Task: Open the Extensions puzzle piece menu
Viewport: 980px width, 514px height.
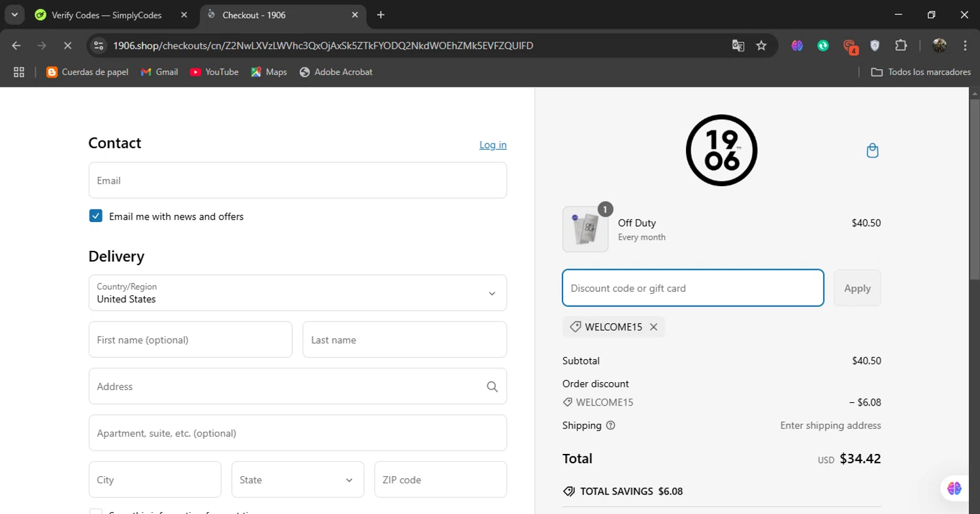Action: point(901,46)
